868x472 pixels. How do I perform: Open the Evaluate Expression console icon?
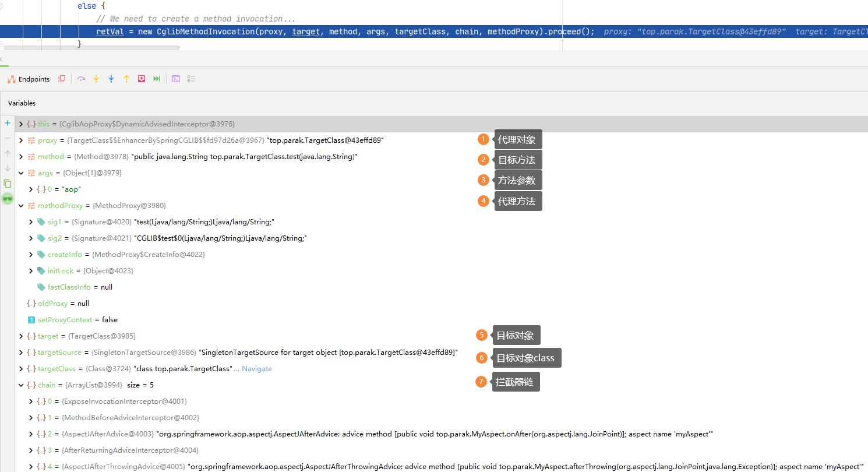click(176, 79)
